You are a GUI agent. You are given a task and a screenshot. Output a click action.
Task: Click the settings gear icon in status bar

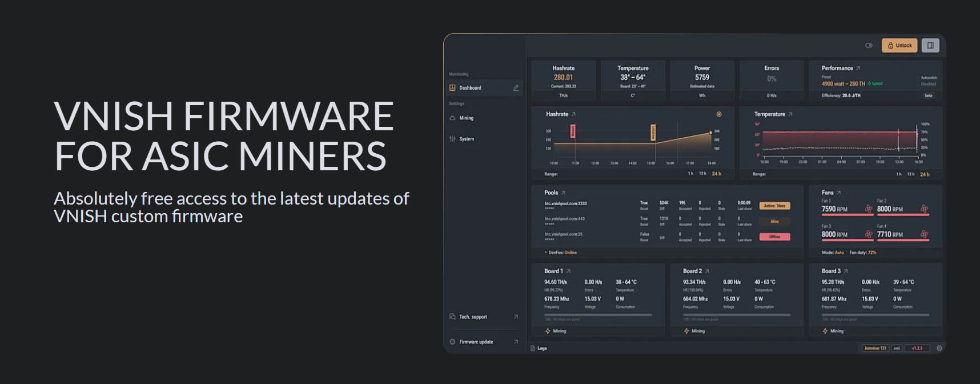pos(939,348)
